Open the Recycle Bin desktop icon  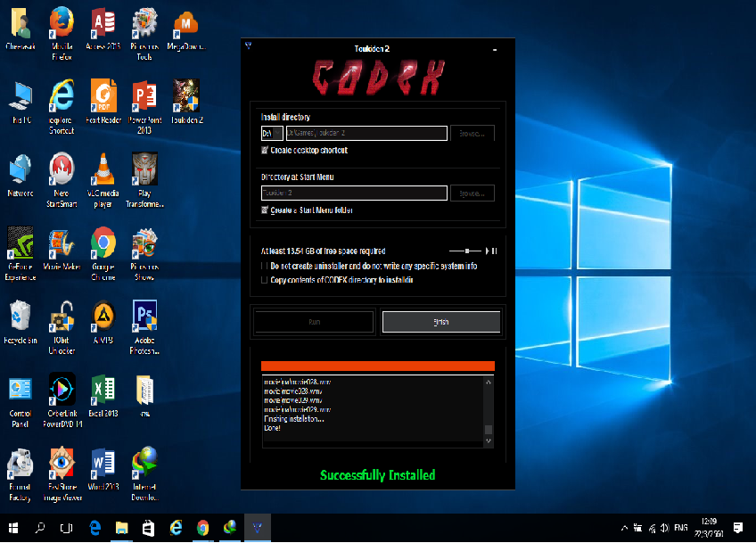[21, 322]
